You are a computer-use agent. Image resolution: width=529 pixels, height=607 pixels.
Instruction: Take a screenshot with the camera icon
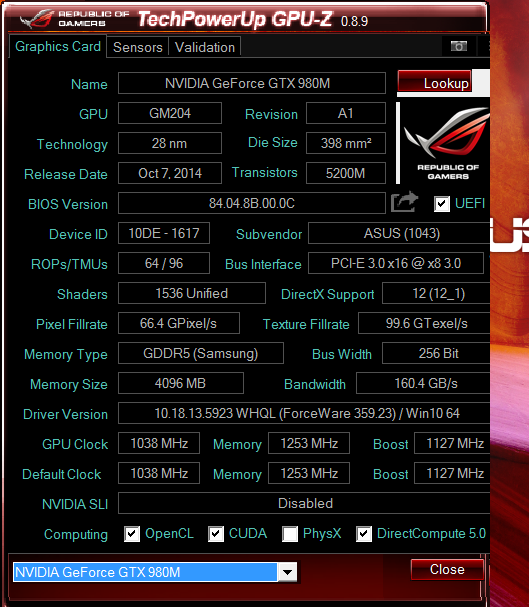point(459,46)
